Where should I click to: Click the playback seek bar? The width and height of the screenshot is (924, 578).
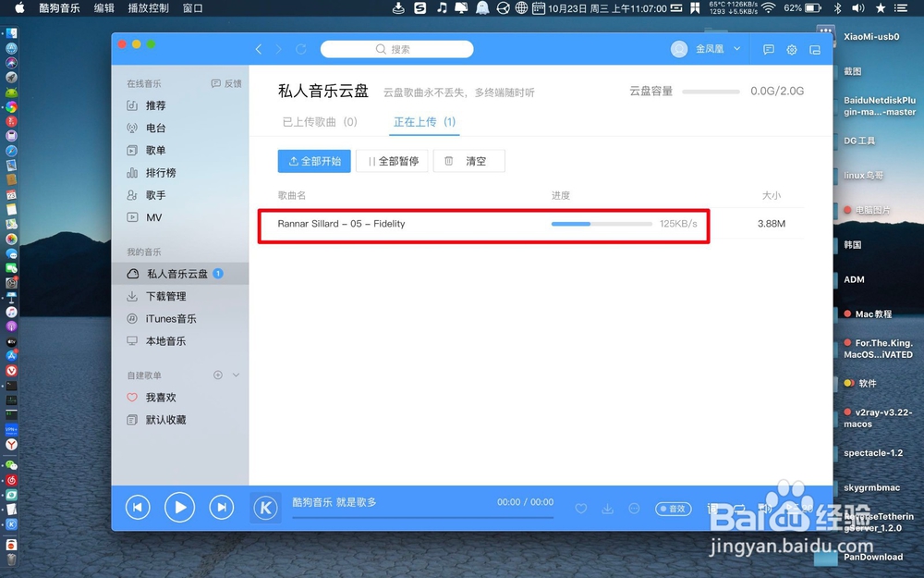click(x=422, y=517)
